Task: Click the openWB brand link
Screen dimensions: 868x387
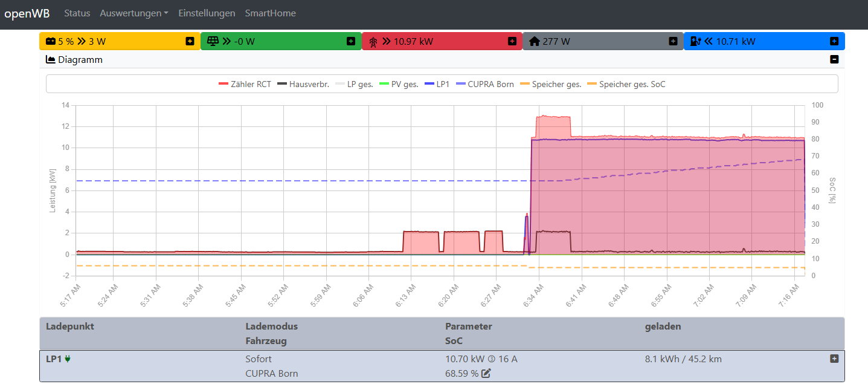Action: [27, 13]
